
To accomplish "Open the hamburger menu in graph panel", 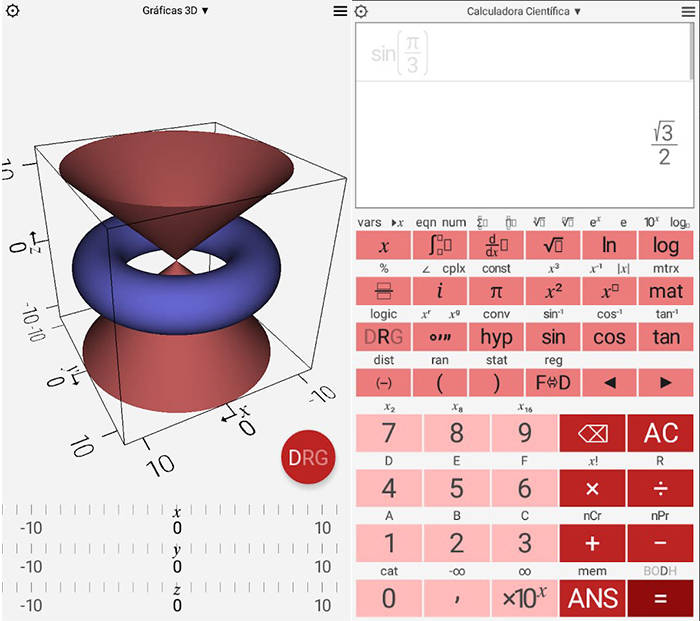I will point(340,11).
